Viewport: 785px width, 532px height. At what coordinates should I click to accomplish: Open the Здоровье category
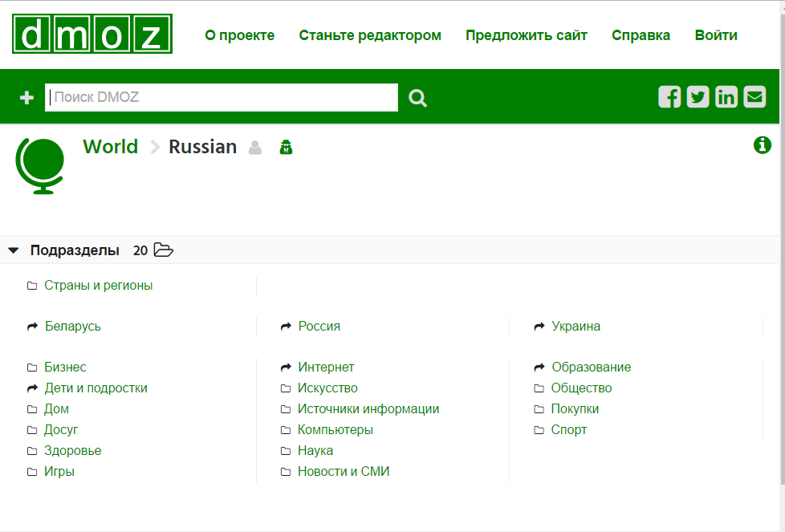pyautogui.click(x=72, y=451)
